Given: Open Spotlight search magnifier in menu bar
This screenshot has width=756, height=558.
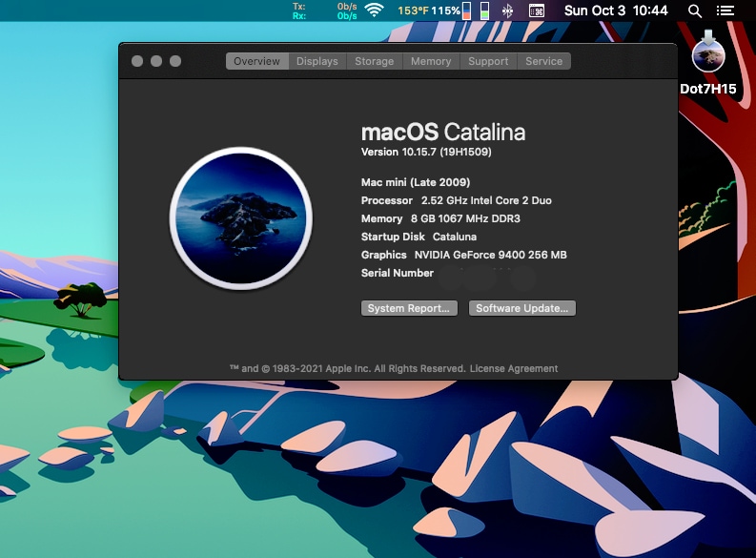Looking at the screenshot, I should click(x=694, y=10).
